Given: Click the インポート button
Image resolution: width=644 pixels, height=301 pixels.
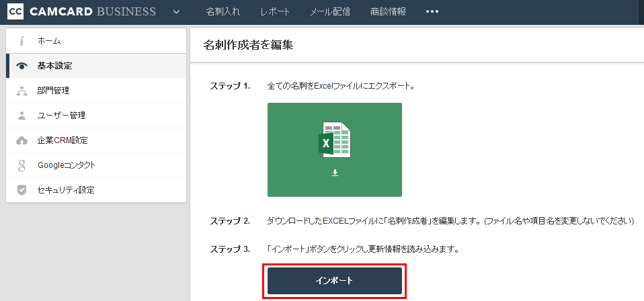Looking at the screenshot, I should click(335, 281).
